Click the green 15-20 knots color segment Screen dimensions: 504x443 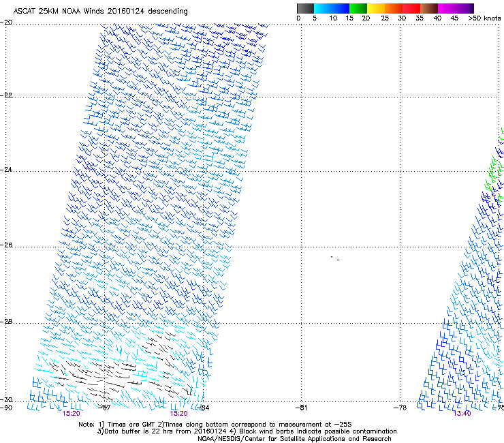(358, 8)
